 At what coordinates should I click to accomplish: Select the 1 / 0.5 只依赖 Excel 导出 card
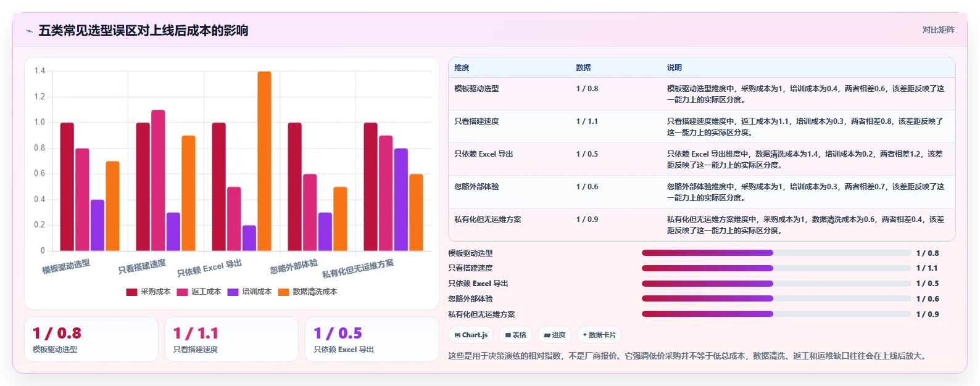point(372,339)
